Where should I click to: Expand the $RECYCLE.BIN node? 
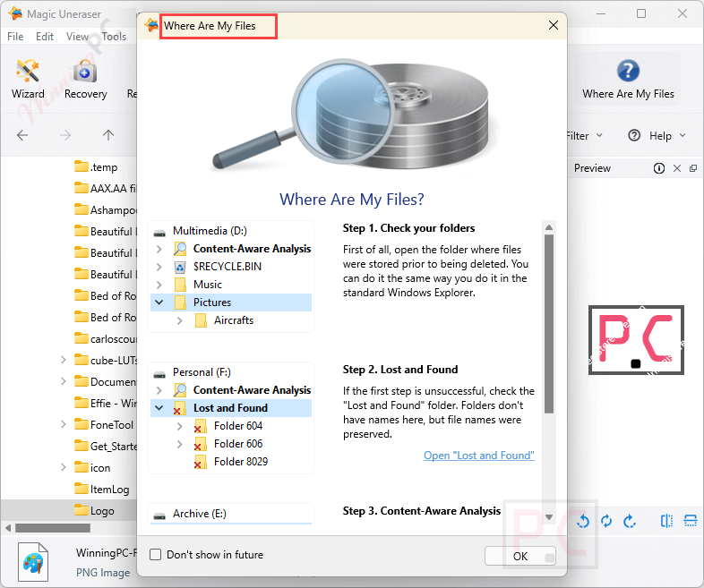159,267
